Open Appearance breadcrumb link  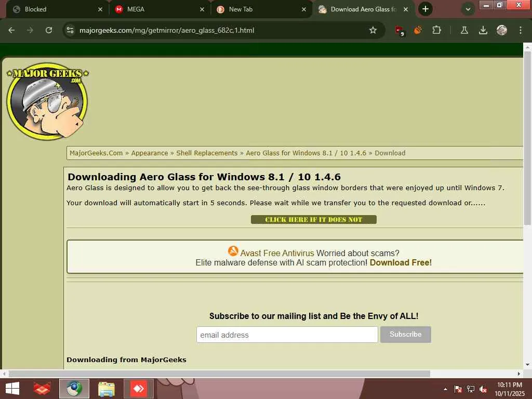pos(150,153)
